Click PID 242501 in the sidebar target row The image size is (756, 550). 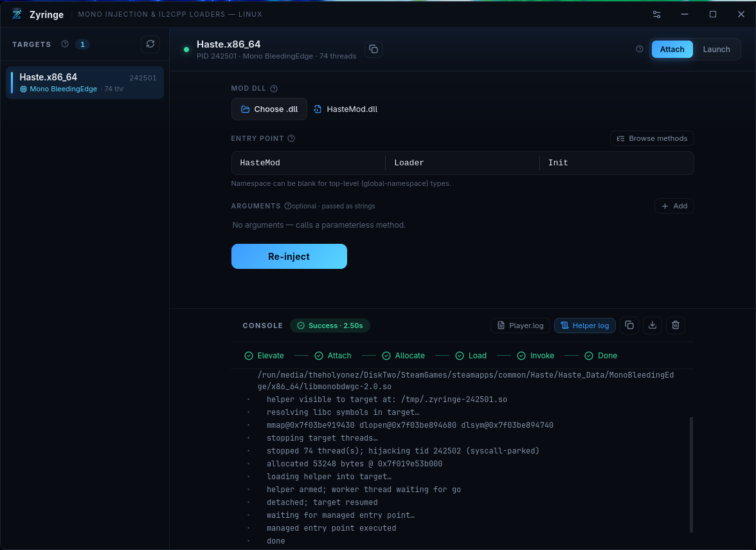click(x=143, y=78)
